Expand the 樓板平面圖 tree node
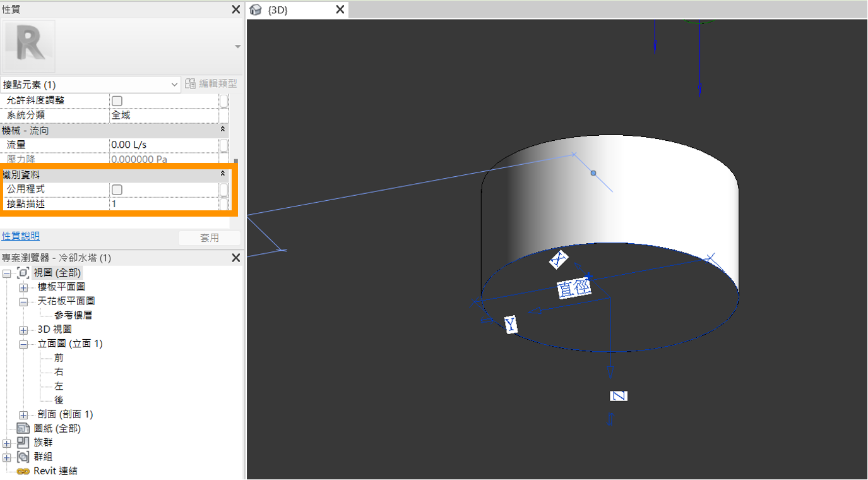This screenshot has width=868, height=480. (x=23, y=287)
